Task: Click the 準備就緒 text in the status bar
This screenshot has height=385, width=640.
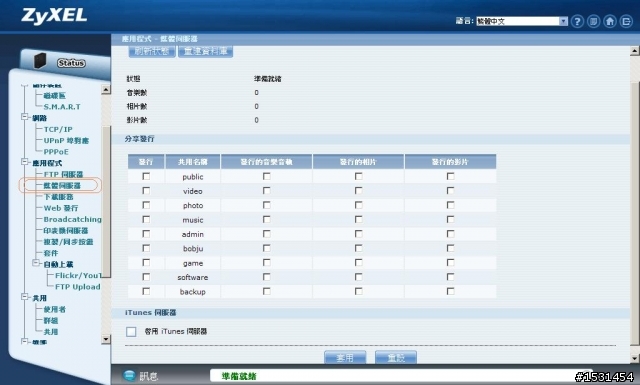Action: (x=239, y=376)
